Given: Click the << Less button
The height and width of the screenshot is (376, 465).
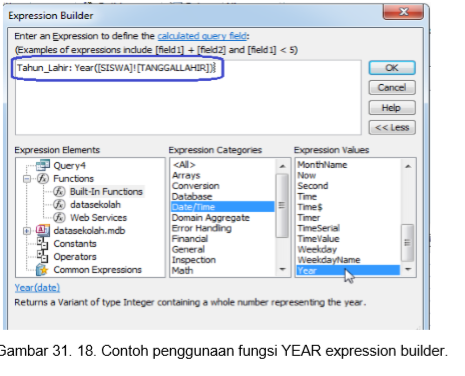Looking at the screenshot, I should click(x=392, y=127).
